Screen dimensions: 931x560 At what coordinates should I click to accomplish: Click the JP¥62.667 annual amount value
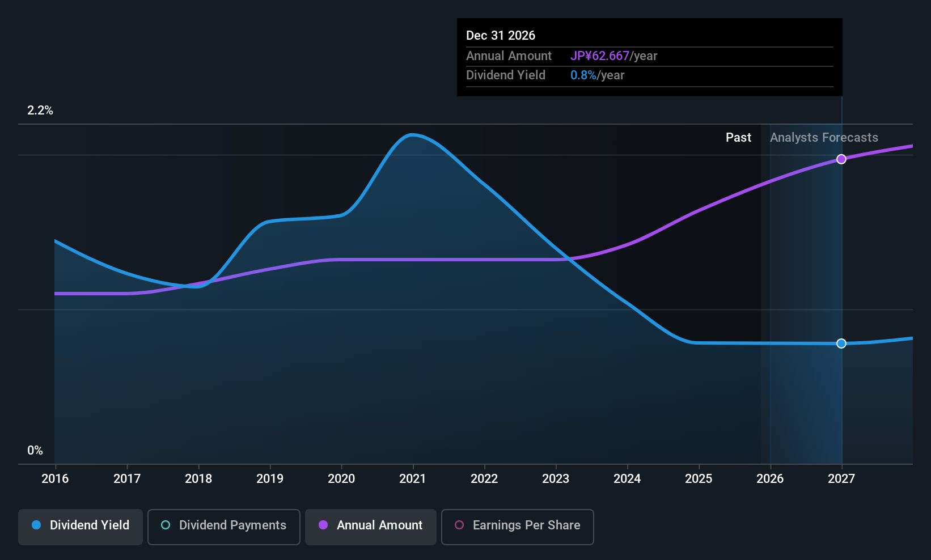599,56
